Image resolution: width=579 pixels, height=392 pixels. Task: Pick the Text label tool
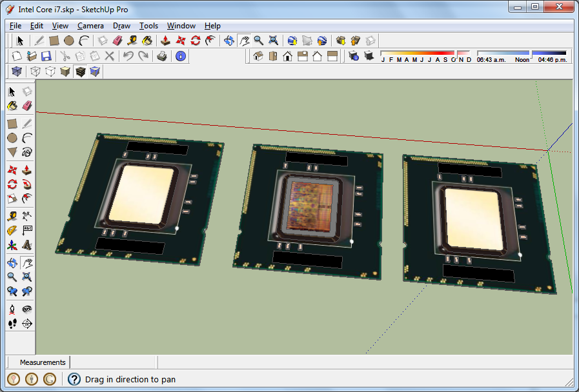pyautogui.click(x=27, y=230)
